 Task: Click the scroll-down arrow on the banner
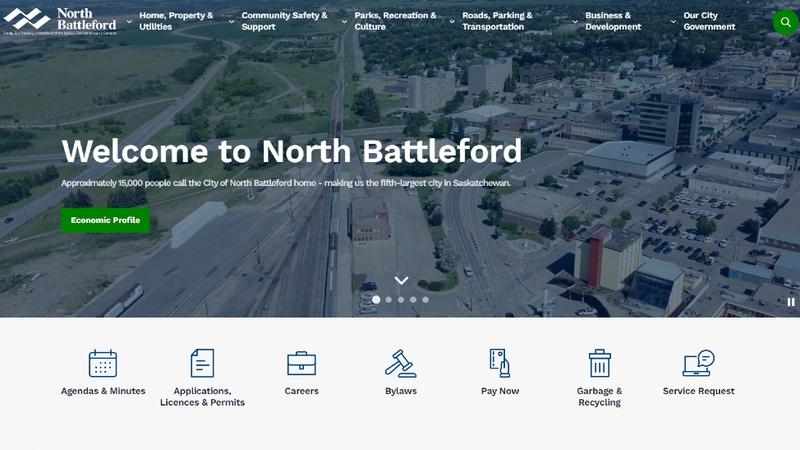point(402,281)
